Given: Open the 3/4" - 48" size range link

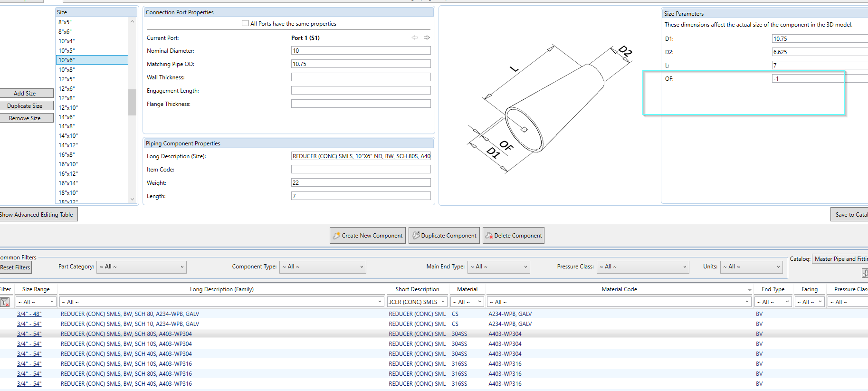Looking at the screenshot, I should point(29,314).
